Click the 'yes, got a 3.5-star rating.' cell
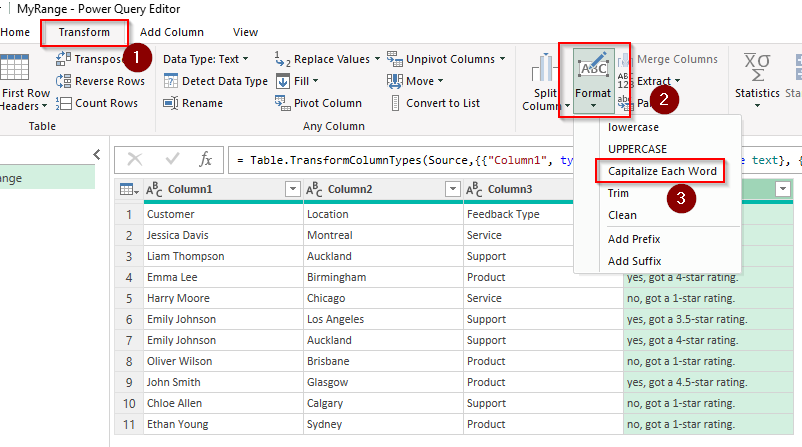802x447 pixels. coord(708,319)
